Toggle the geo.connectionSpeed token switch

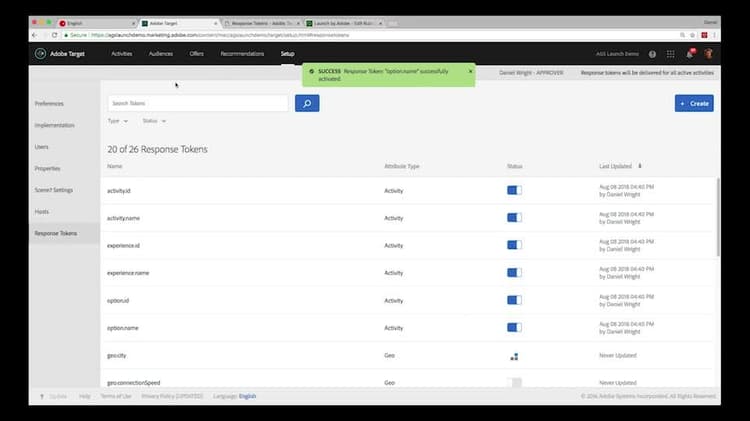[x=514, y=382]
